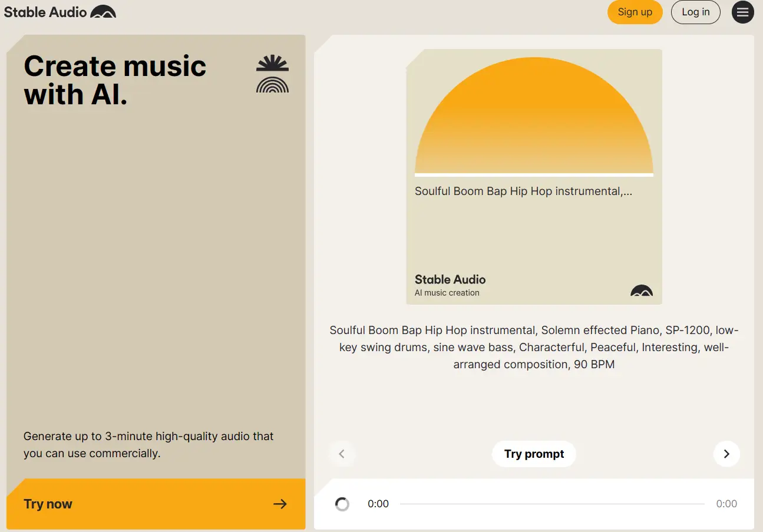This screenshot has width=763, height=532.
Task: Click the Try prompt button
Action: point(534,454)
